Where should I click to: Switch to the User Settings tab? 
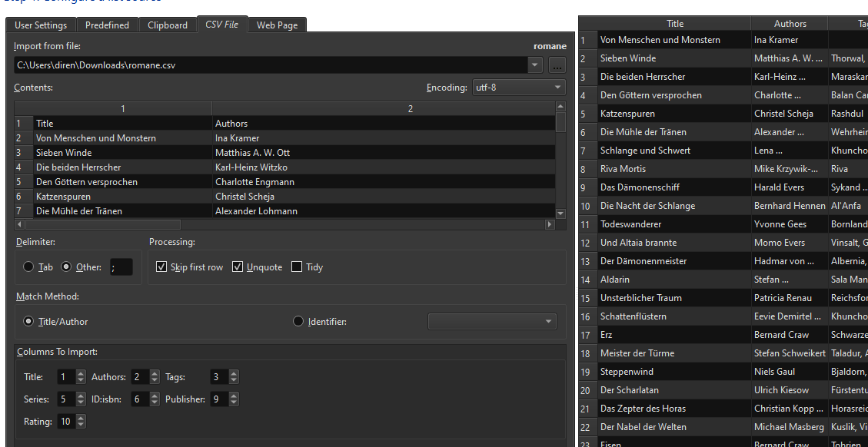pos(41,25)
